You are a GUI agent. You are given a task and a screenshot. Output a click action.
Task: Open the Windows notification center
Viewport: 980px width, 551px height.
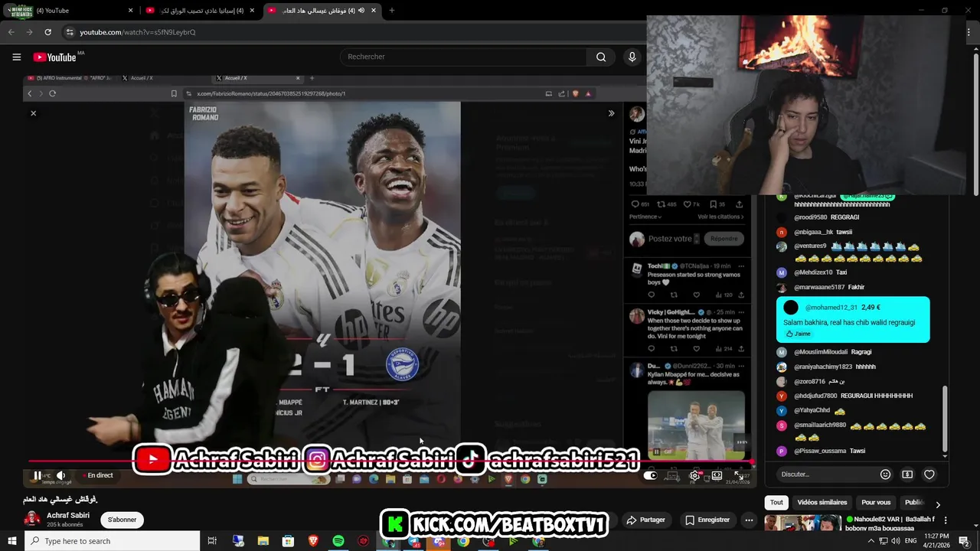[965, 541]
